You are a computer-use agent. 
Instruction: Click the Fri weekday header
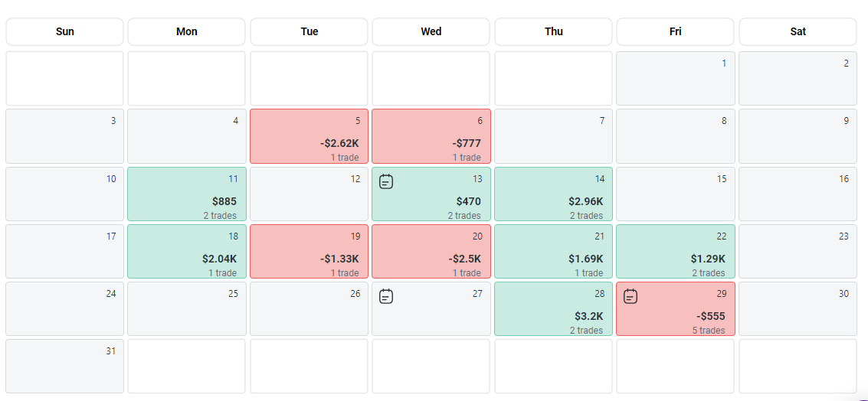(x=675, y=32)
